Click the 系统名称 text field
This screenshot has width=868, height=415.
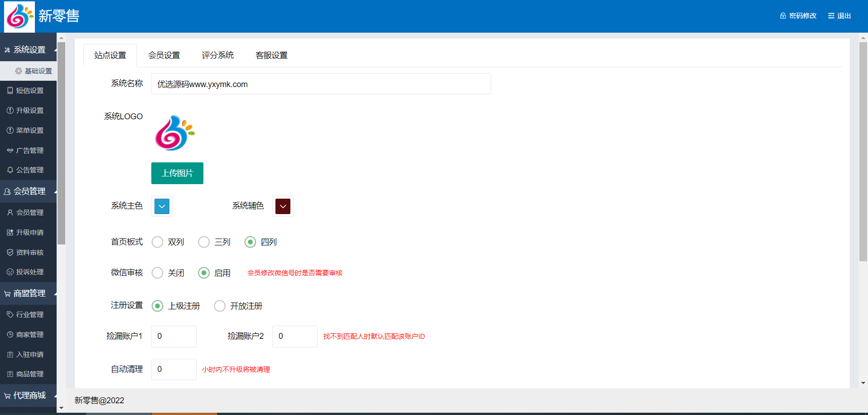tap(321, 84)
